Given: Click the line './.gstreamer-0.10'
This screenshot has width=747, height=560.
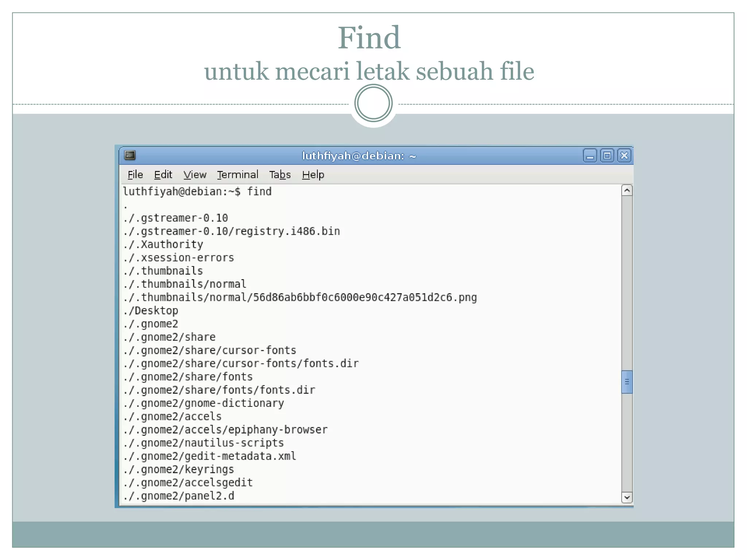Looking at the screenshot, I should coord(175,218).
